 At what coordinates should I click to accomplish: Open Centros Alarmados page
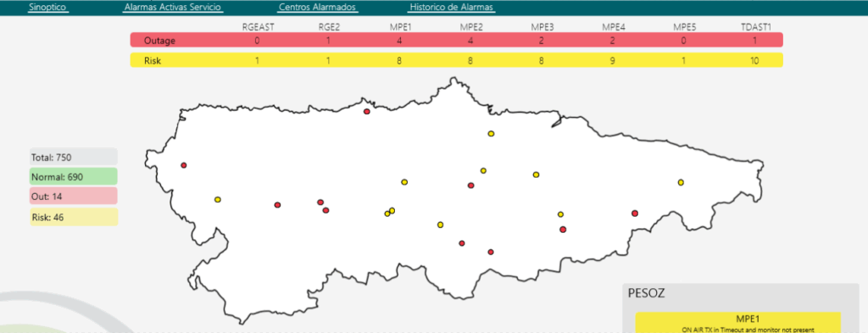tap(318, 7)
